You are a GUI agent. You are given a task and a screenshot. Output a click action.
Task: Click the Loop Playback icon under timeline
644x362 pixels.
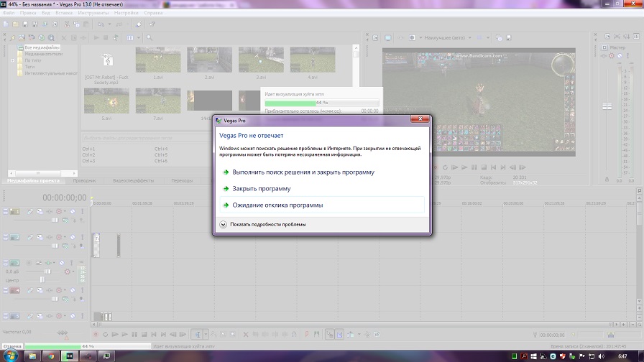click(105, 334)
